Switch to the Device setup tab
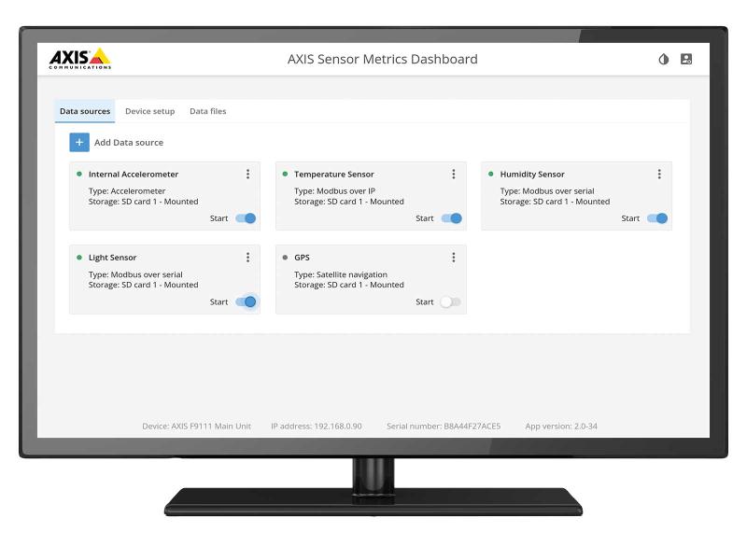Screen dimensions: 747x560 point(149,111)
